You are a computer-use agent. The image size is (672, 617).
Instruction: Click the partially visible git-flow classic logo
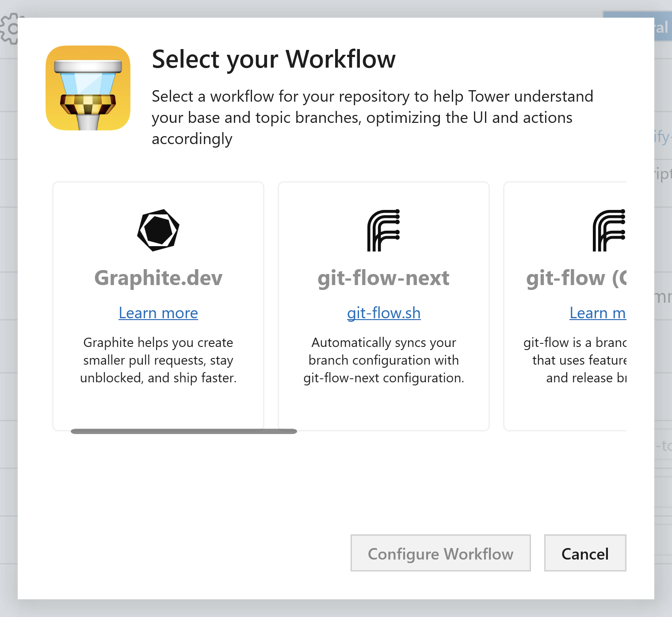609,230
